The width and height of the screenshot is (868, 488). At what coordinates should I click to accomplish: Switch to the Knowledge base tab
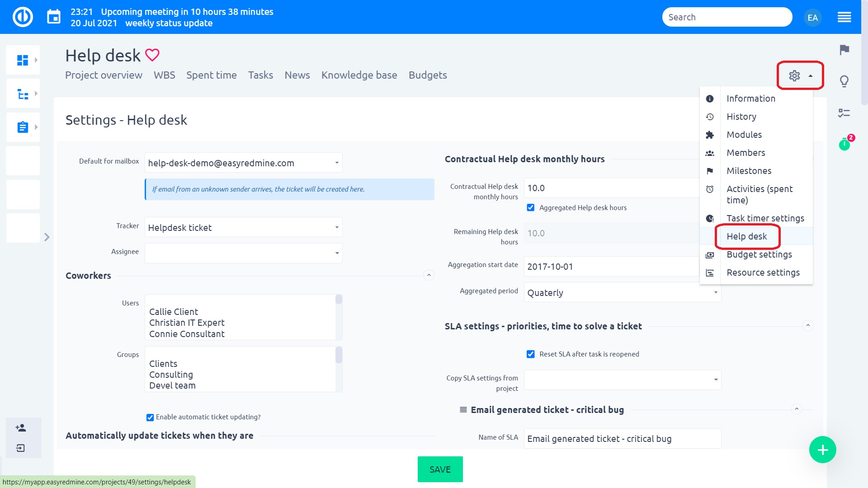359,75
